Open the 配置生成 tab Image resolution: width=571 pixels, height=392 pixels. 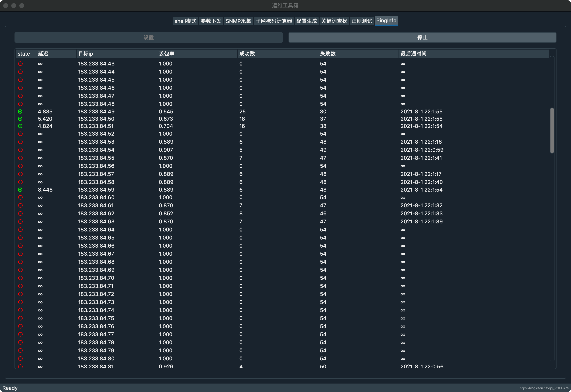coord(306,21)
